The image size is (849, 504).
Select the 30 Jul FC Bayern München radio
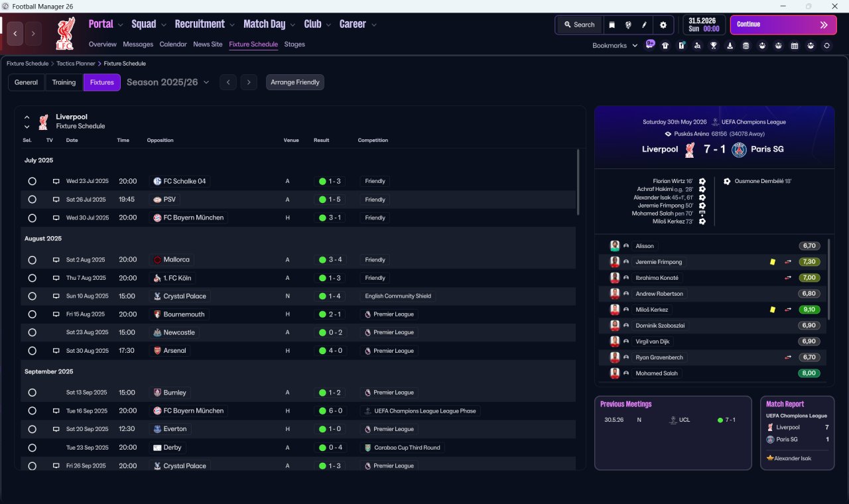32,218
